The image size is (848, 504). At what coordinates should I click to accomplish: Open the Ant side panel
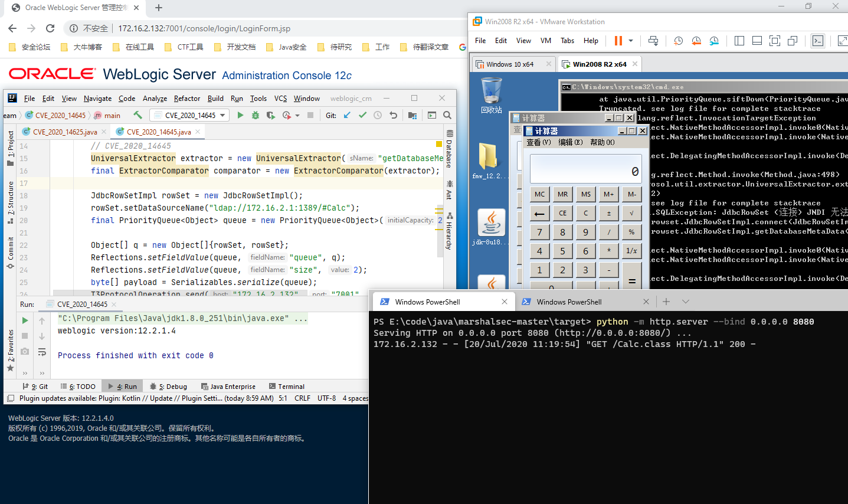pos(450,189)
